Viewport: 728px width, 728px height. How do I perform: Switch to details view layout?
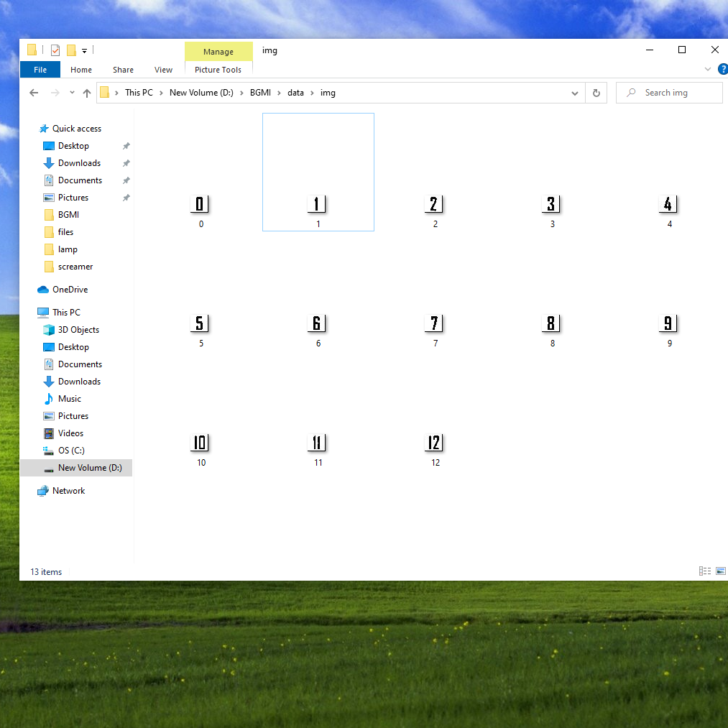coord(705,571)
